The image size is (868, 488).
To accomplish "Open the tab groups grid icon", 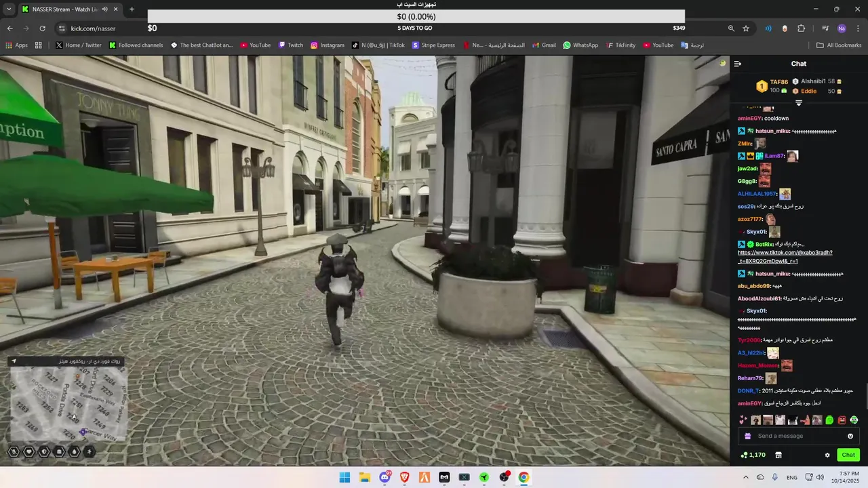I will coord(39,45).
